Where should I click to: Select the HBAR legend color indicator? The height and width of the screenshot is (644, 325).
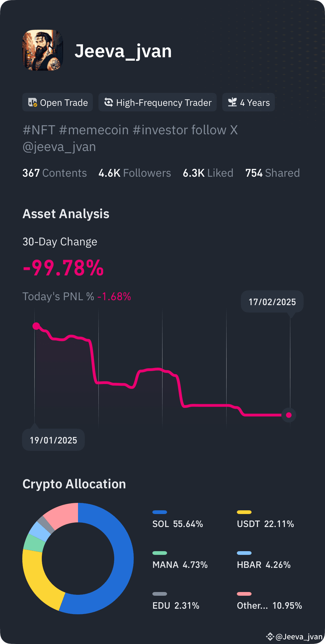(x=244, y=553)
